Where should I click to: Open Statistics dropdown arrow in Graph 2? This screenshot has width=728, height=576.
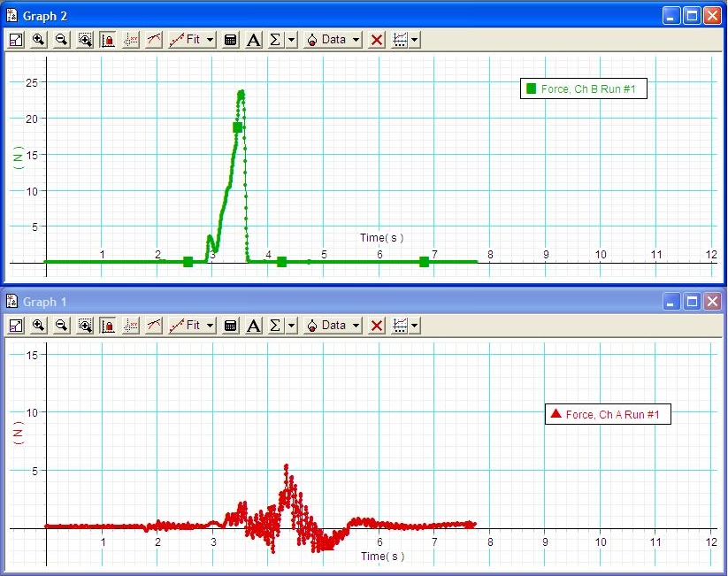coord(292,40)
